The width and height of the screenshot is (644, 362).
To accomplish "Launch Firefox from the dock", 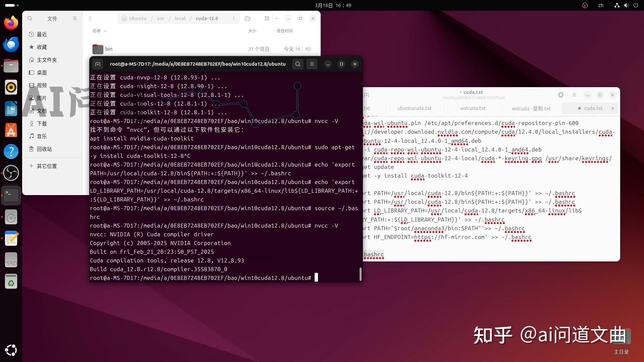I will 11,22.
